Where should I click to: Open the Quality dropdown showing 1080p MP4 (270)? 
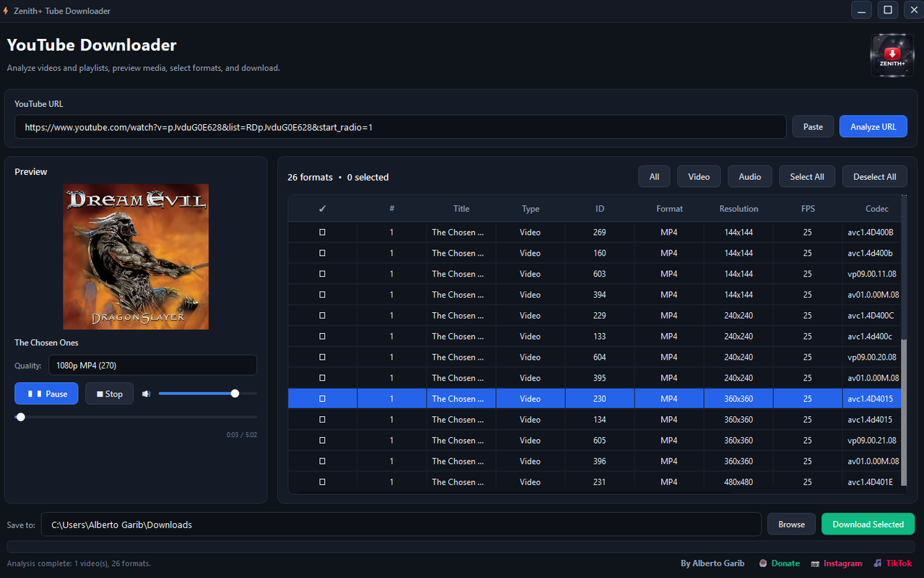(x=152, y=366)
